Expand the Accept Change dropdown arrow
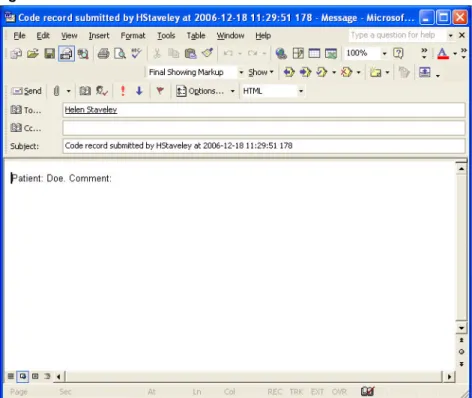Viewport: 472px width, 398px height. pos(334,72)
